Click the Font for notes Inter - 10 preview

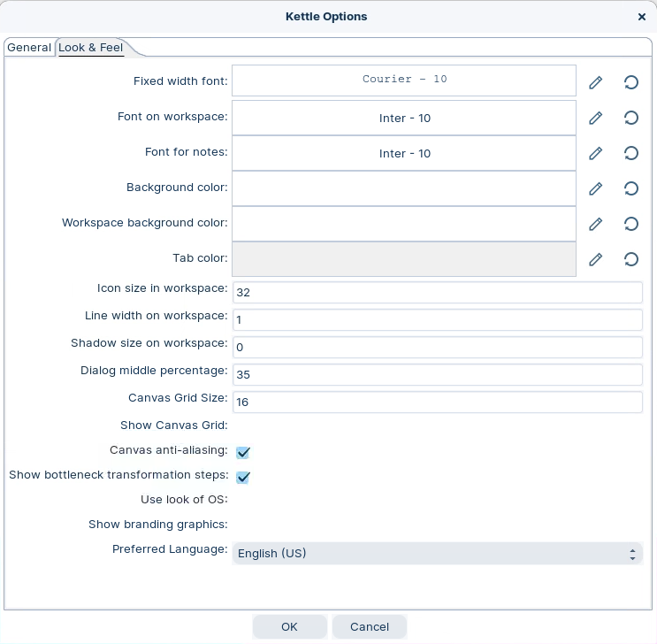tap(404, 153)
